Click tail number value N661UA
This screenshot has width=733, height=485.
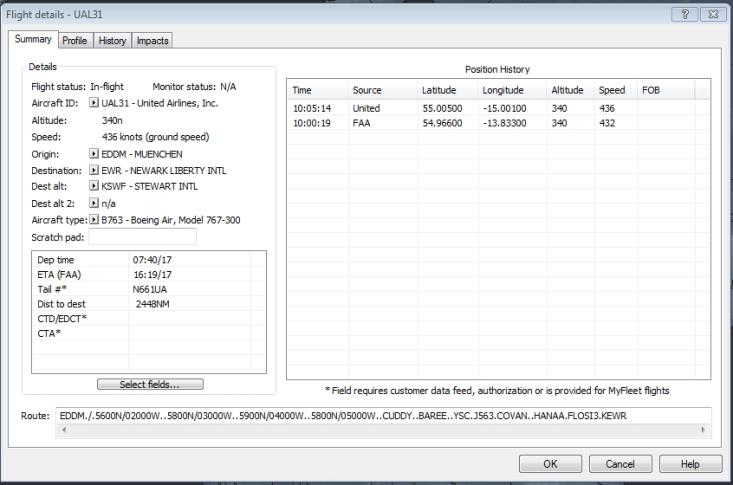click(x=150, y=289)
